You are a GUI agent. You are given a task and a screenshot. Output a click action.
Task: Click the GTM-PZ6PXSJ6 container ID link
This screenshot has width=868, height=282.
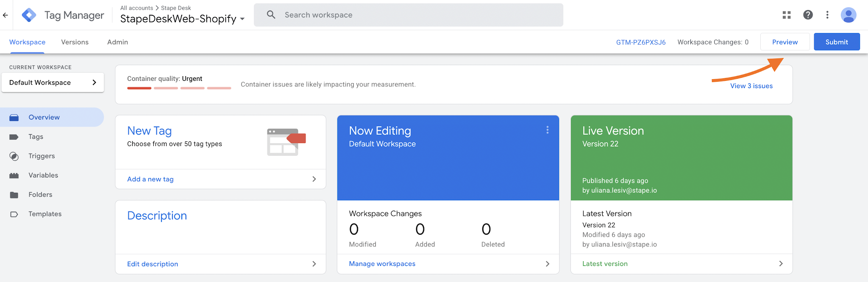[x=641, y=42]
